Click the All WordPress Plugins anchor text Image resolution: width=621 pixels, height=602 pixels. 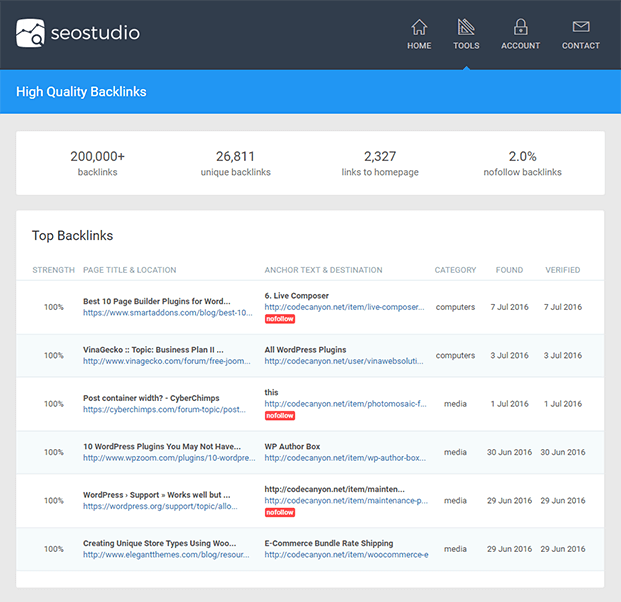pos(305,350)
